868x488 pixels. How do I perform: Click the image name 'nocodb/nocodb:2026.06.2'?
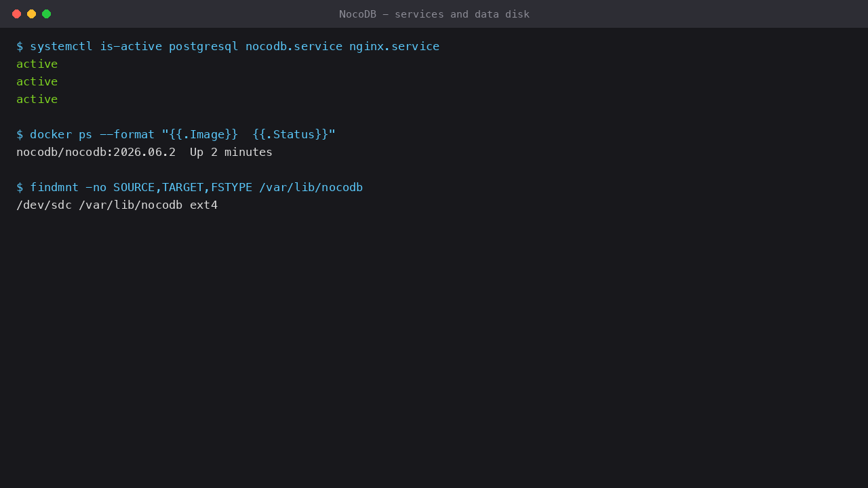pyautogui.click(x=96, y=152)
